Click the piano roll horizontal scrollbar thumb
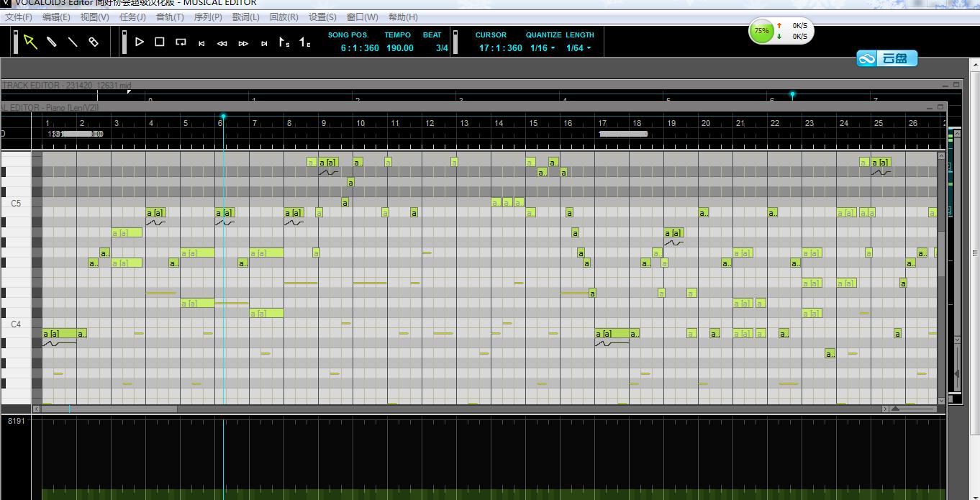This screenshot has width=980, height=500. [x=109, y=409]
